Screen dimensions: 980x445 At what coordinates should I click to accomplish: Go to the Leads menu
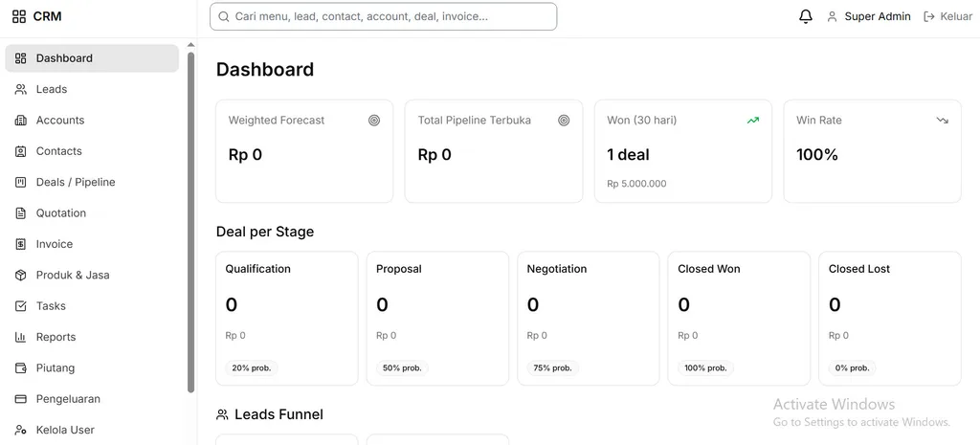(92, 89)
